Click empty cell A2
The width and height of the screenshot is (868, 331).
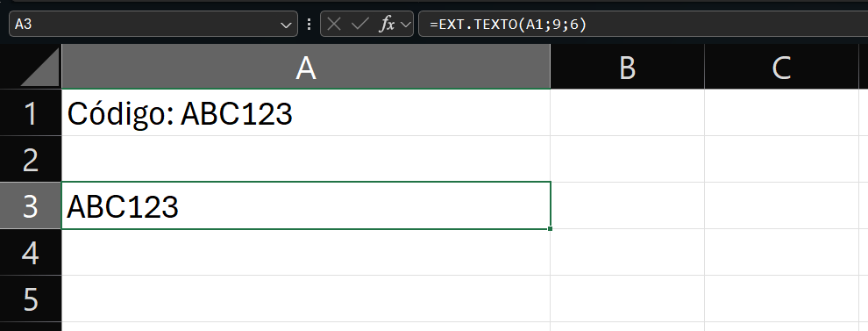[x=306, y=159]
